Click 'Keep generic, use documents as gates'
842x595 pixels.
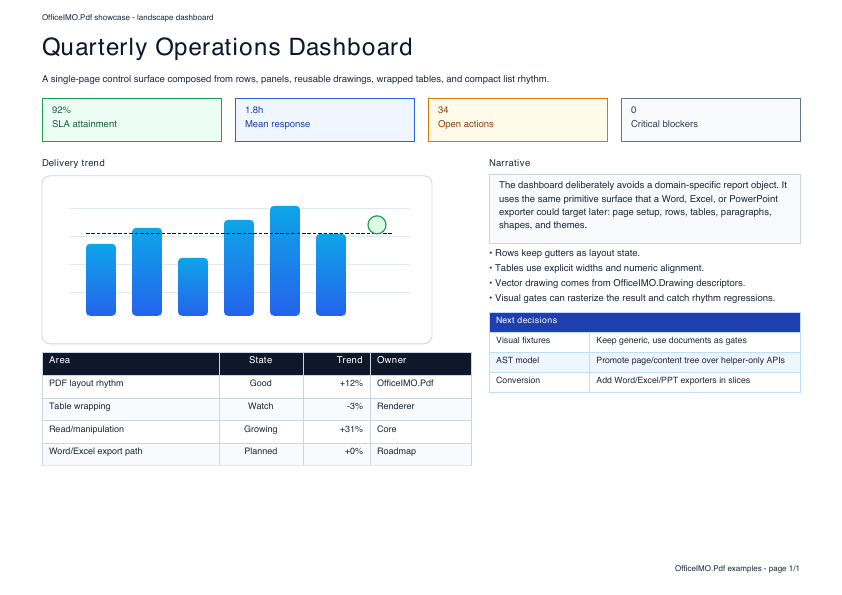[671, 340]
